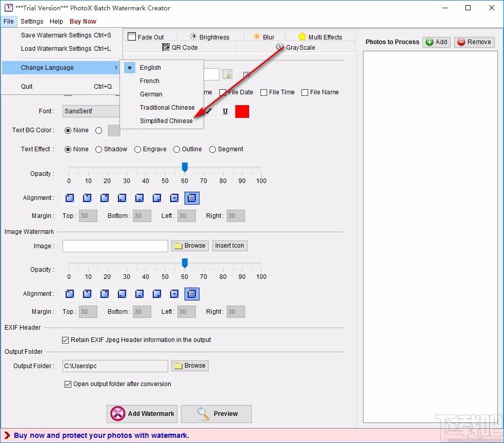504x443 pixels.
Task: Choose Segment text effect
Action: tap(212, 150)
